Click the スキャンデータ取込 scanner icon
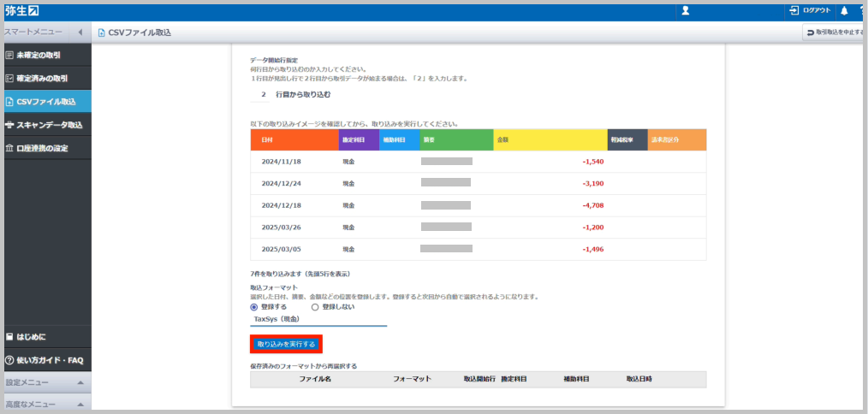 click(9, 125)
